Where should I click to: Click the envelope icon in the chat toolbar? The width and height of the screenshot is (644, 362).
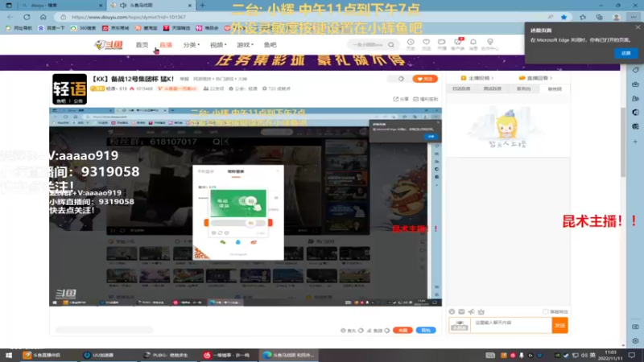coord(461,312)
